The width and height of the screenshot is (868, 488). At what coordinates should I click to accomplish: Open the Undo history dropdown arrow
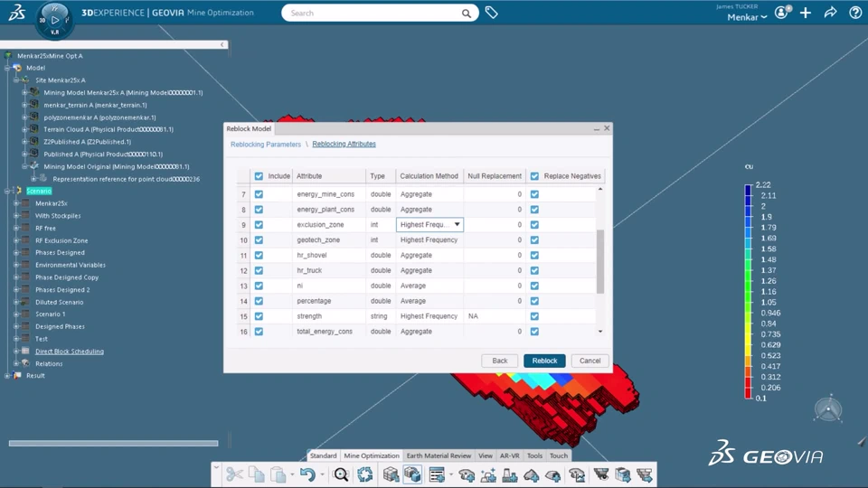click(x=322, y=474)
